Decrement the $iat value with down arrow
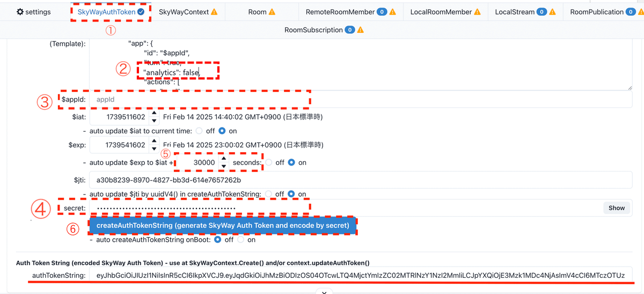 click(x=154, y=121)
